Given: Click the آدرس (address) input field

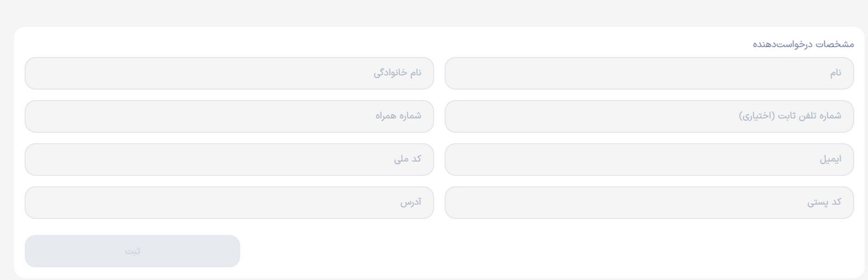Looking at the screenshot, I should coord(229,203).
